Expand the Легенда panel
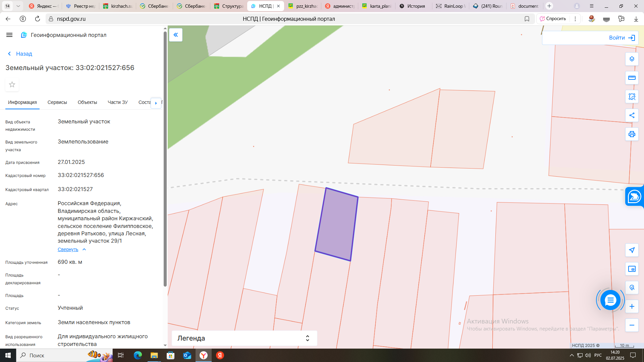This screenshot has width=644, height=362. pos(244,338)
